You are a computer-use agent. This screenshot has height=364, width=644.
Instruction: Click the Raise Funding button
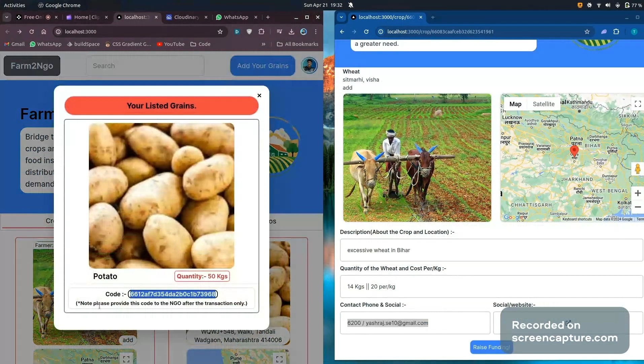click(492, 347)
